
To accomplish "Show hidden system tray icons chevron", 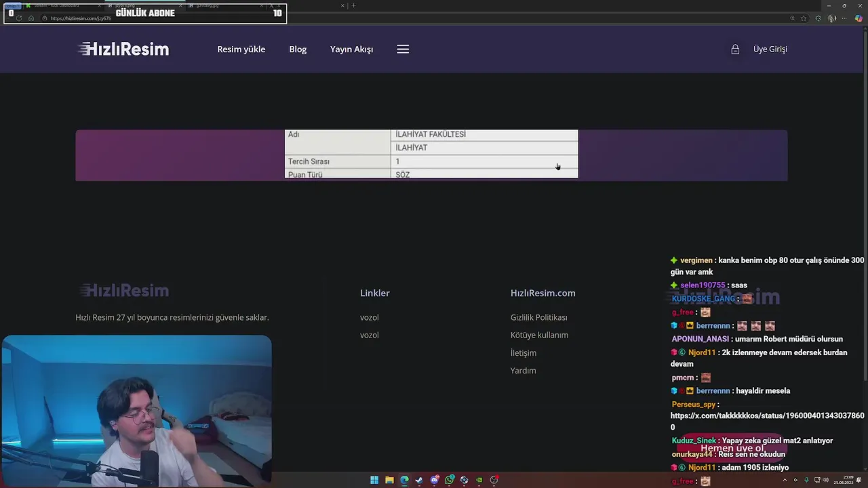I will 785,480.
